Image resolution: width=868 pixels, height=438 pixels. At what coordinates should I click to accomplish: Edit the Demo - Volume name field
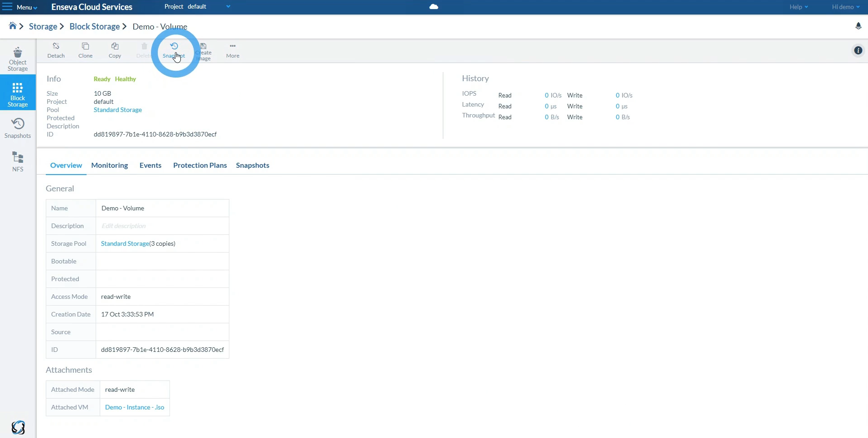point(162,208)
